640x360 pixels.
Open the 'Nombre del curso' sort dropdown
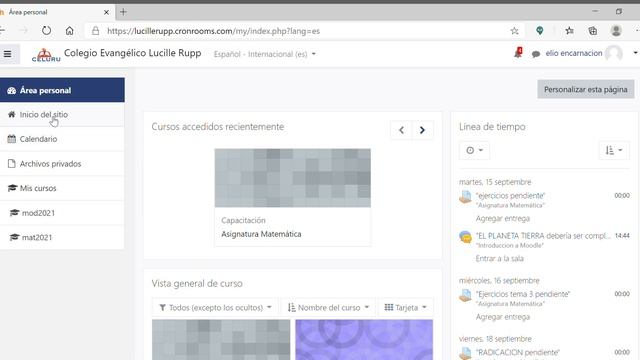tap(328, 307)
